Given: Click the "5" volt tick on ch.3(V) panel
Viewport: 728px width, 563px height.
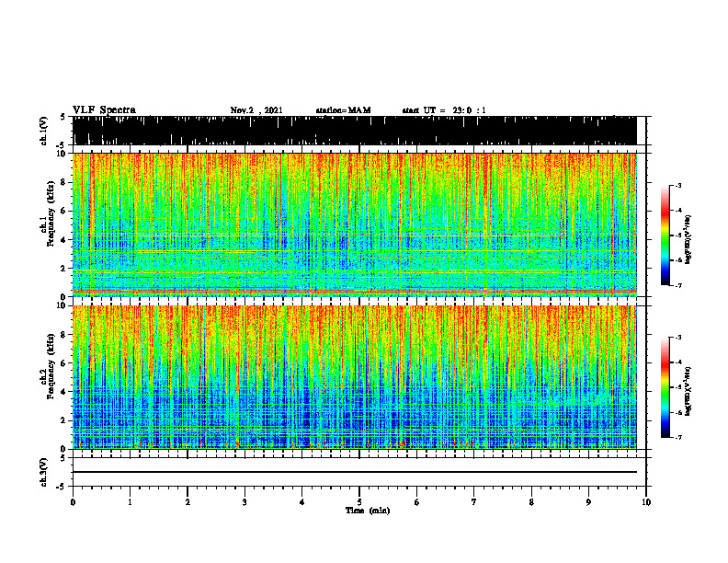Looking at the screenshot, I should (63, 458).
